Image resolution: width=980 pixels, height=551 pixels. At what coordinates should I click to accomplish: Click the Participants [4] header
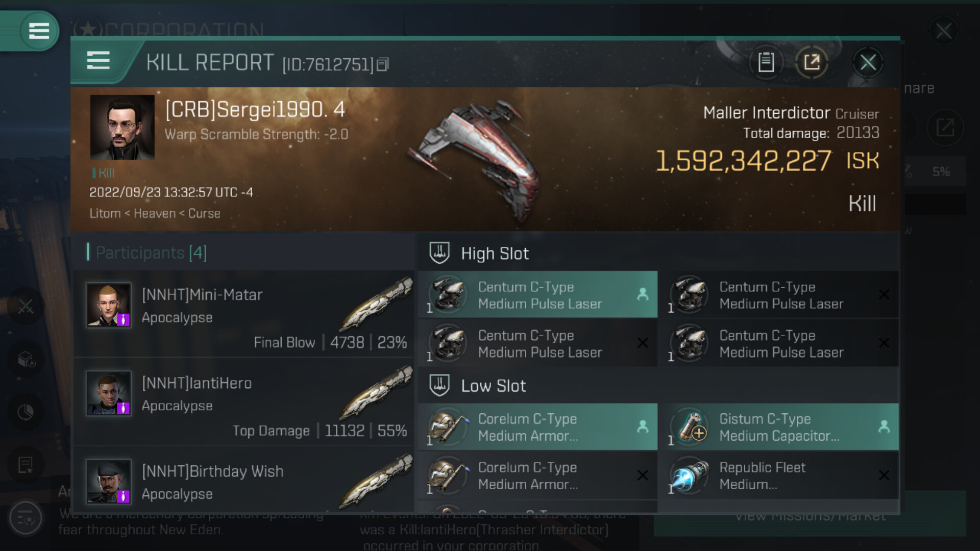click(x=151, y=253)
